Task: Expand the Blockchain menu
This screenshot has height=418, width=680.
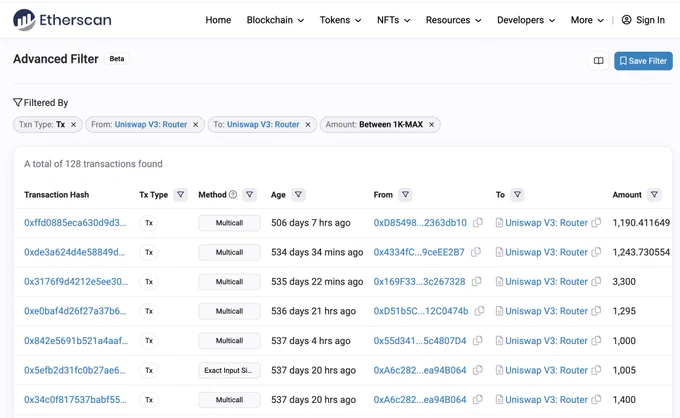Action: 275,20
